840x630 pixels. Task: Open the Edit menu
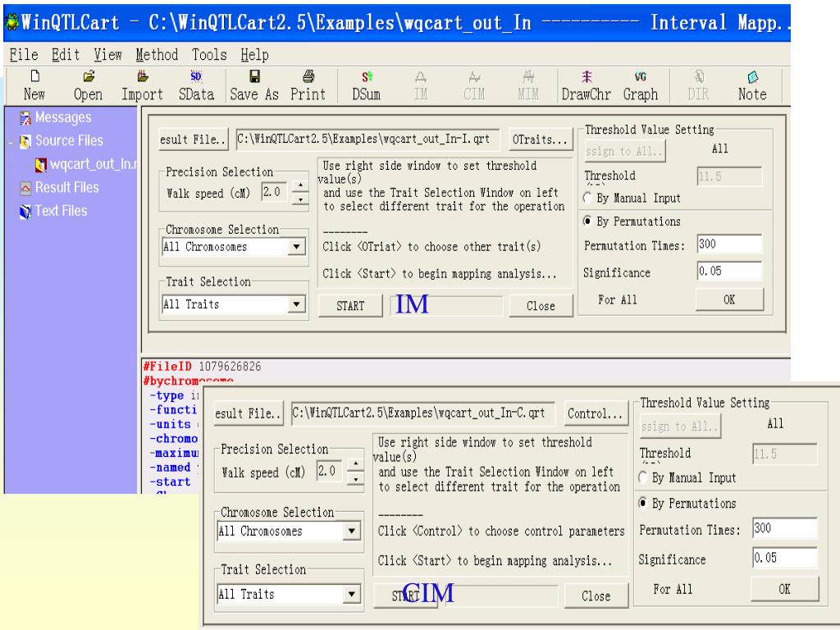pyautogui.click(x=66, y=55)
